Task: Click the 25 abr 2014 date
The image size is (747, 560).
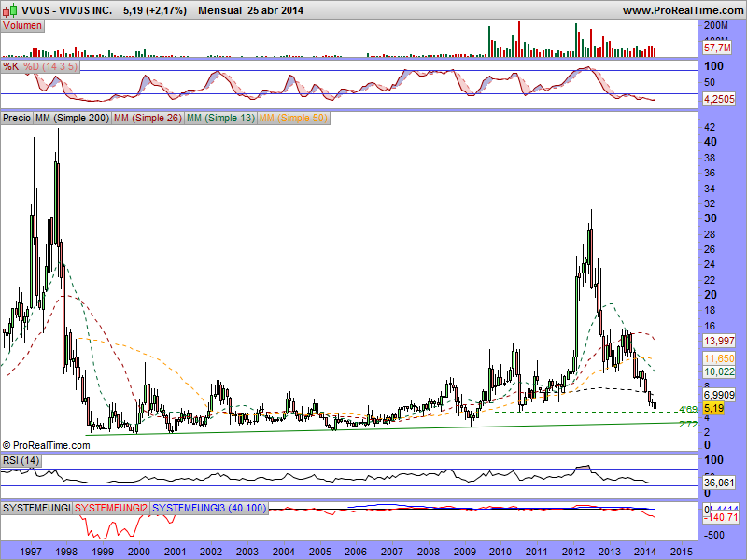Action: point(275,10)
